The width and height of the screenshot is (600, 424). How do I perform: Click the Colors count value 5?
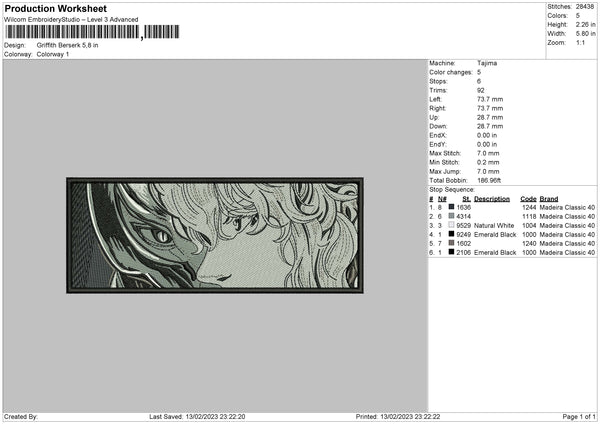coord(578,16)
